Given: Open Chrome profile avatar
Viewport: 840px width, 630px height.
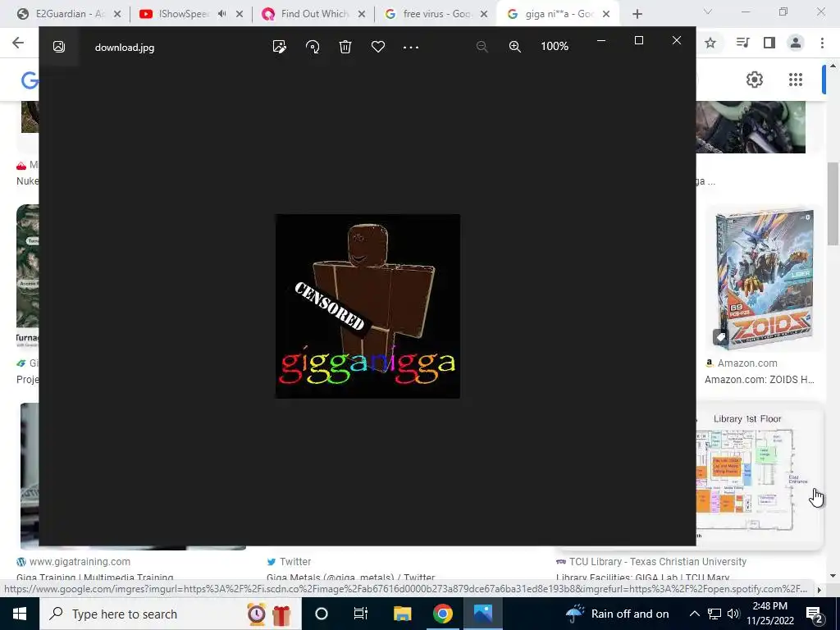Looking at the screenshot, I should 796,43.
